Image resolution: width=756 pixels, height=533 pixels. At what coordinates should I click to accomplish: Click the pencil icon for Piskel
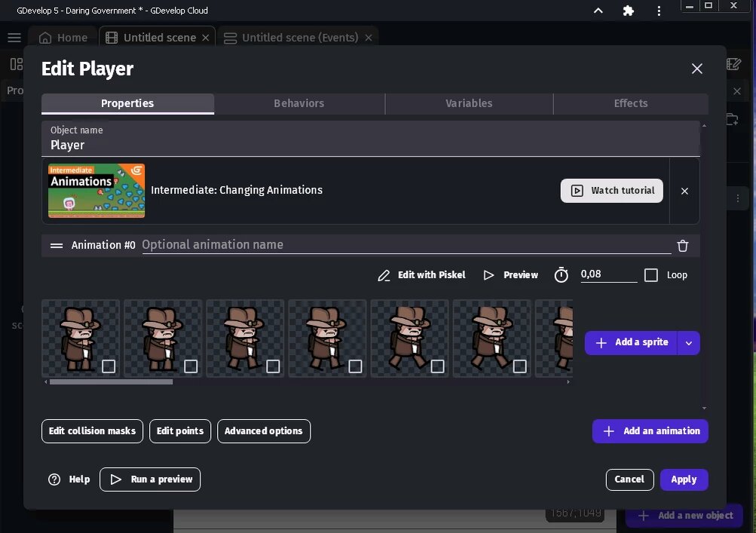[x=384, y=275]
